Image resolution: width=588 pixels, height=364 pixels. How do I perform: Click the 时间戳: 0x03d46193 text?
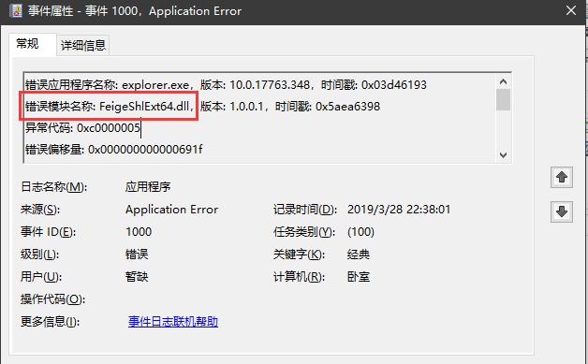tap(374, 85)
